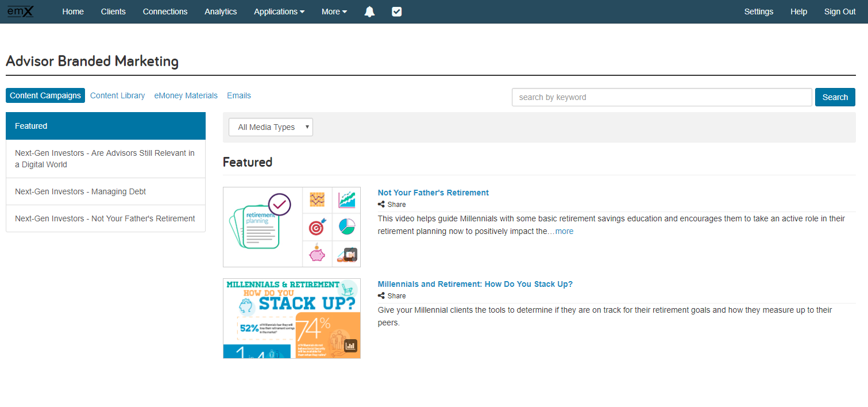Switch to Emails tab
Viewport: 868px width, 407px height.
239,95
